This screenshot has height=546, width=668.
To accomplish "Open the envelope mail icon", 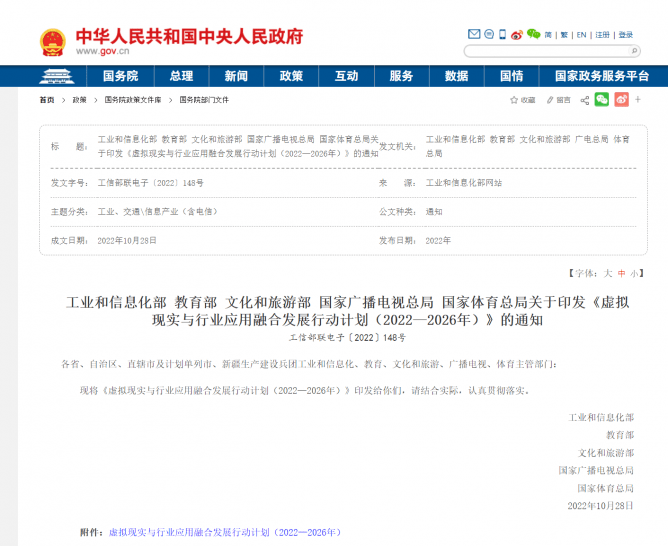I will (x=474, y=34).
